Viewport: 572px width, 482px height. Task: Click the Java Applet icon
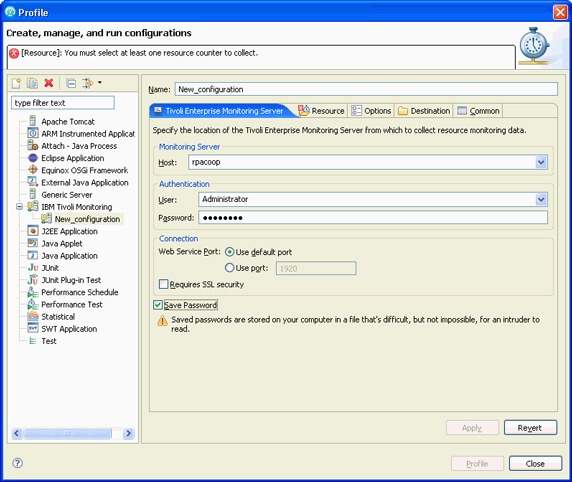pos(33,243)
